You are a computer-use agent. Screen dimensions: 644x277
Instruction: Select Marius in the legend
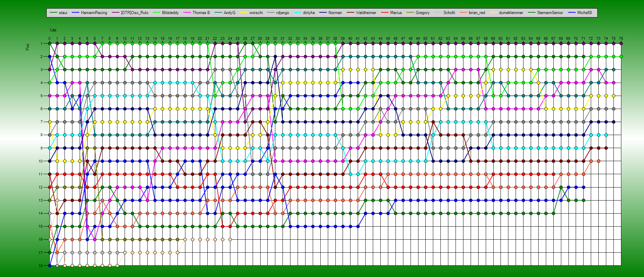[x=391, y=13]
